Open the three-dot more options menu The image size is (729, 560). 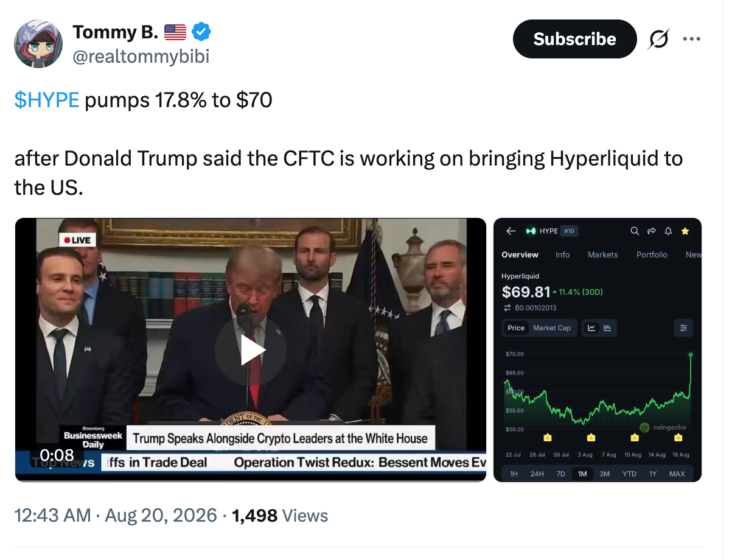pyautogui.click(x=692, y=39)
